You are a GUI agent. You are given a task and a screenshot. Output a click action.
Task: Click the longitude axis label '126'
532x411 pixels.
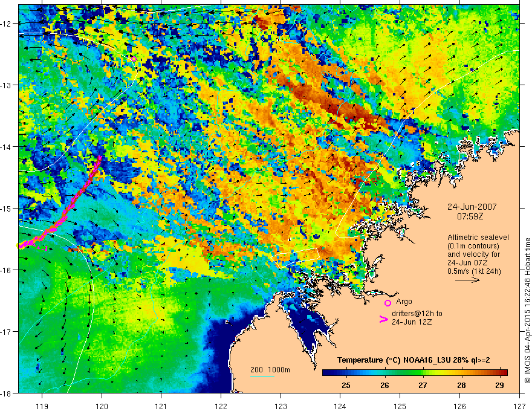coord(459,406)
